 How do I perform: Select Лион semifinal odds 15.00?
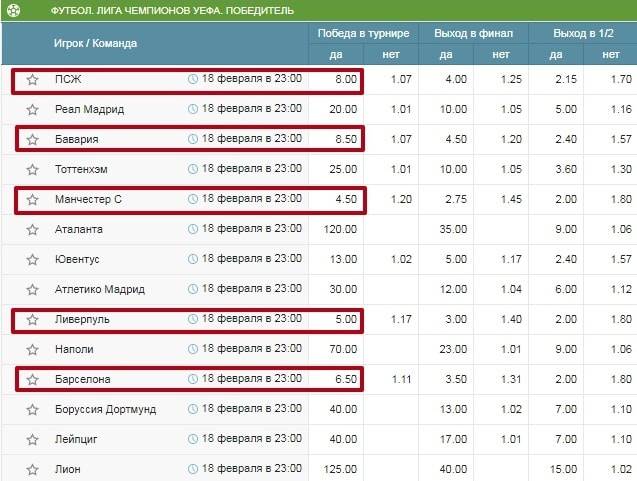563,470
